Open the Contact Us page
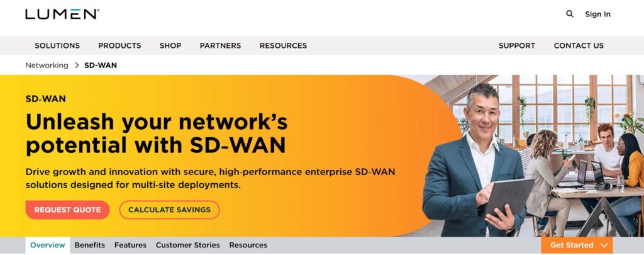The image size is (644, 255). (579, 46)
